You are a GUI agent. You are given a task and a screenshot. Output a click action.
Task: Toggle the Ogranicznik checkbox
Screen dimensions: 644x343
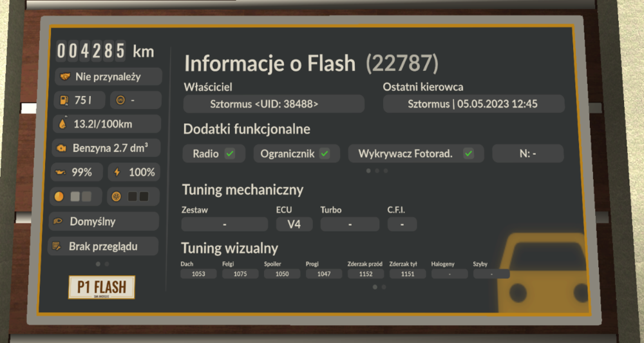[x=325, y=153]
